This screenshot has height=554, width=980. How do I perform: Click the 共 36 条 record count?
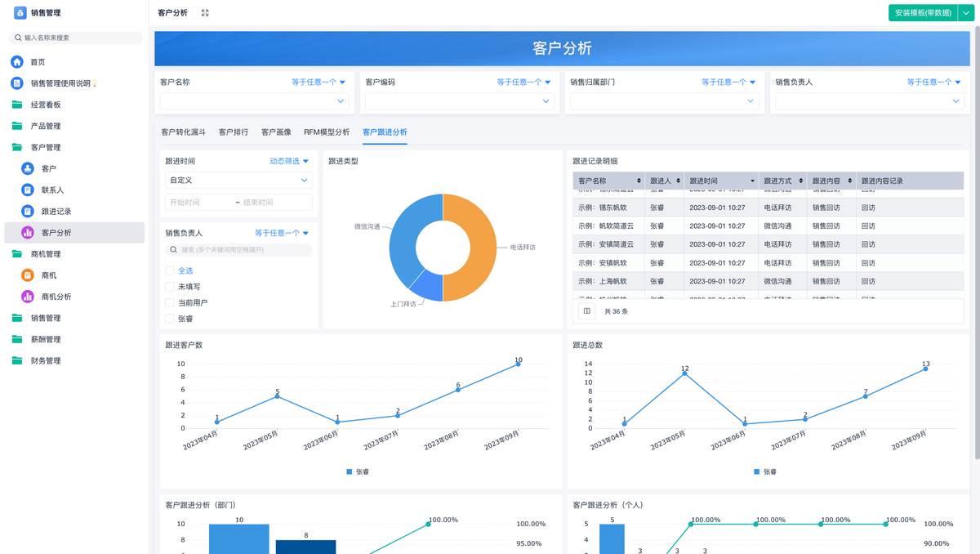coord(617,311)
